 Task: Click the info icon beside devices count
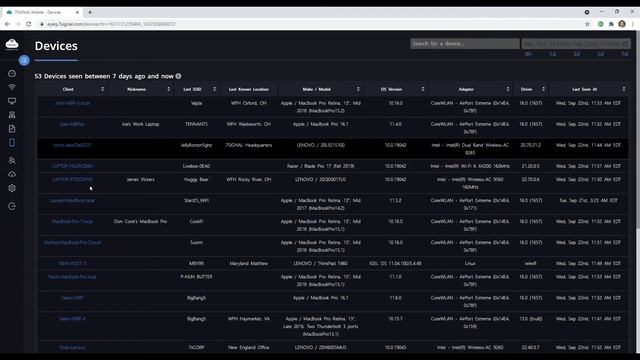tap(178, 76)
